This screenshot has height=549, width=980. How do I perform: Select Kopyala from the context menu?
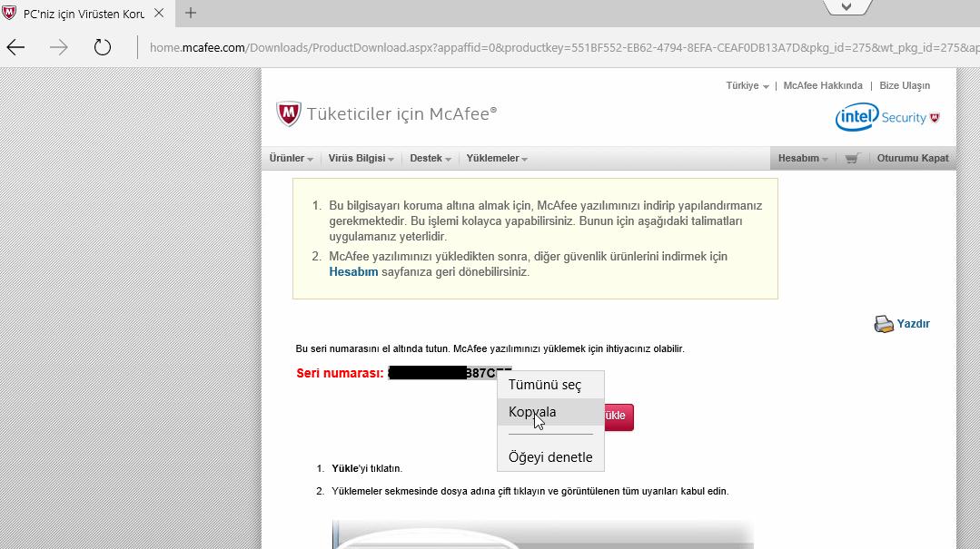(532, 411)
